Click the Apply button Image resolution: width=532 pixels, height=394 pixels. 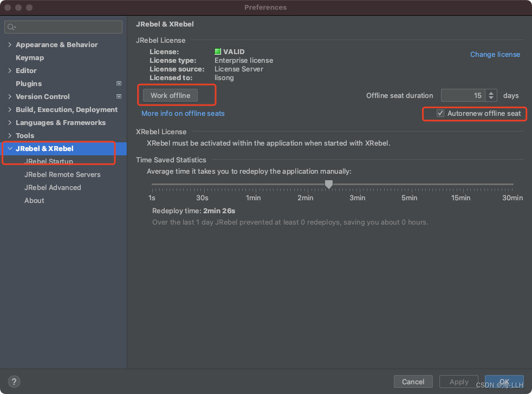(459, 382)
